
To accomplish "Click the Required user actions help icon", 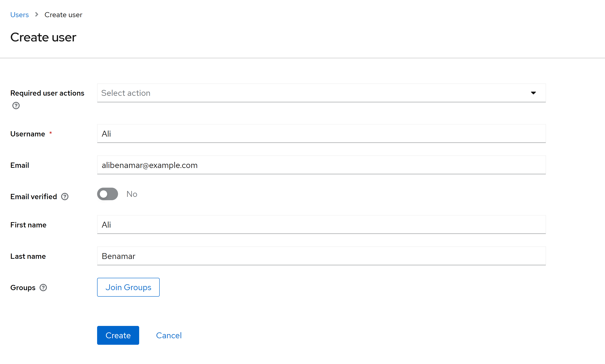I will pos(16,105).
